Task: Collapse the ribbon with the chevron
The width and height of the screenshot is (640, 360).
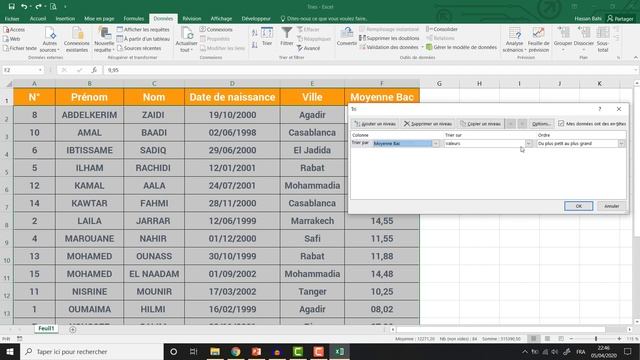Action: tap(636, 58)
